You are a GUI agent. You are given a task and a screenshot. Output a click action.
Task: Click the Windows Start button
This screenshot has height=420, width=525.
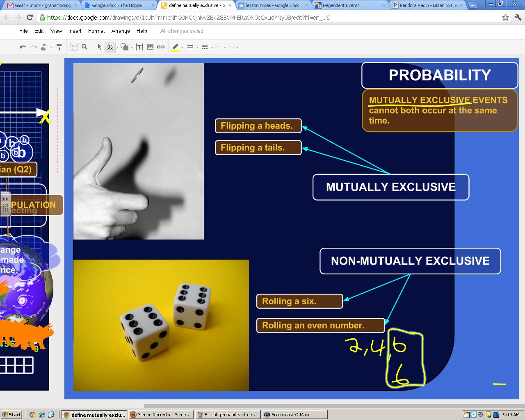click(x=11, y=415)
